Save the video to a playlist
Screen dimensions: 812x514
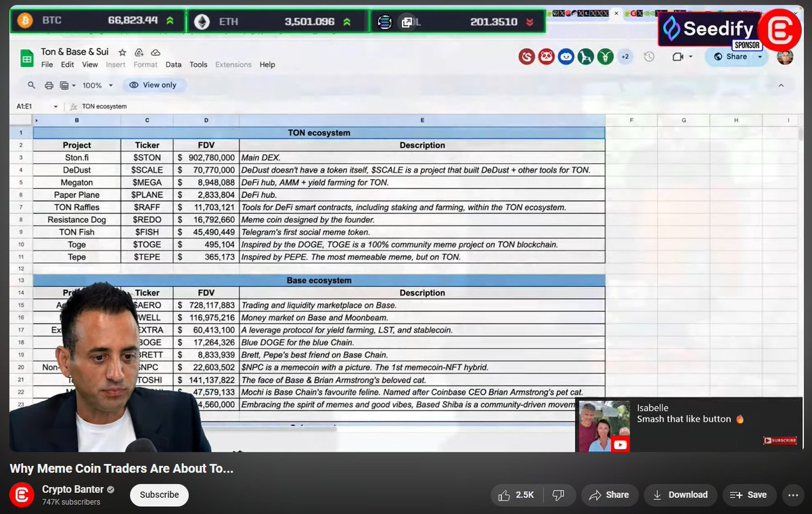click(x=749, y=495)
